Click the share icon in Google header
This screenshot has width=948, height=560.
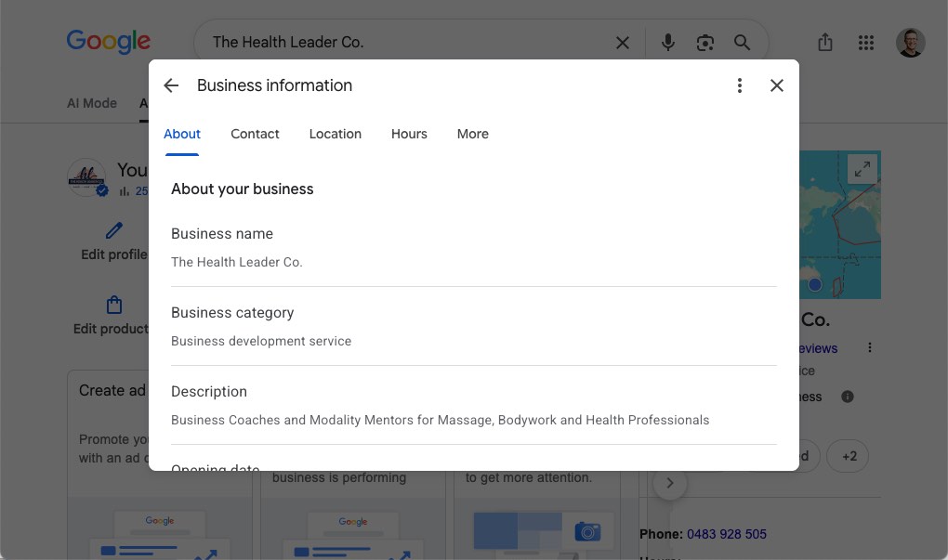pyautogui.click(x=825, y=43)
